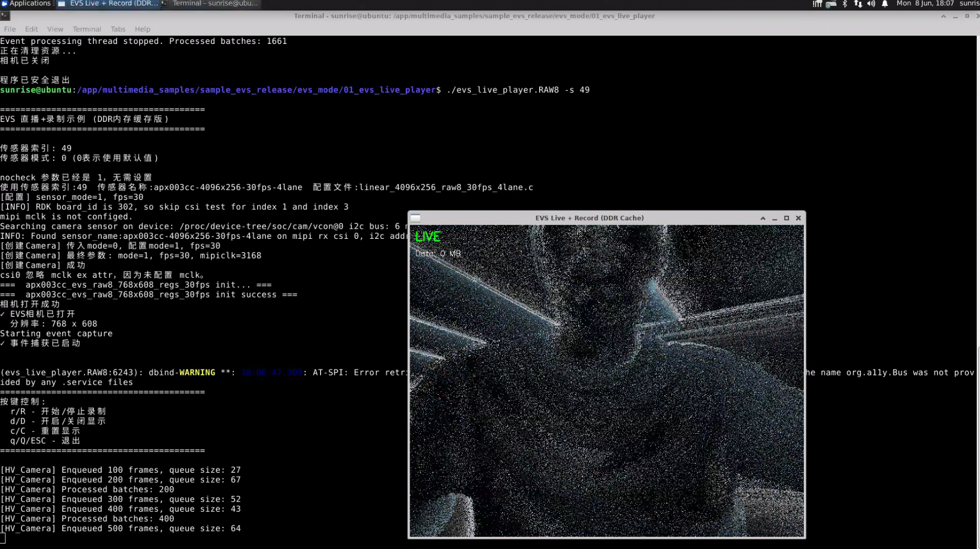
Task: Open the notification bell icon
Action: pyautogui.click(x=884, y=4)
